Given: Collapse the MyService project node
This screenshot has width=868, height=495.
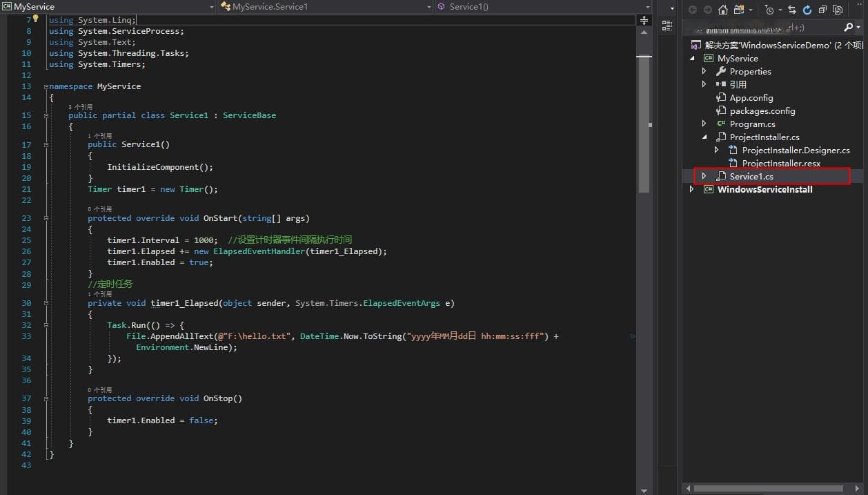Looking at the screenshot, I should point(692,59).
